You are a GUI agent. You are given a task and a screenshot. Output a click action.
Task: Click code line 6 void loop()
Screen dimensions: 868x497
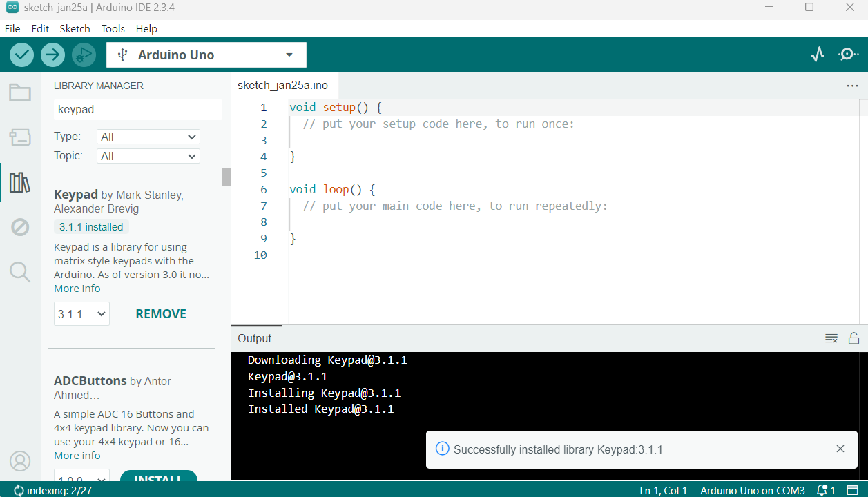332,189
